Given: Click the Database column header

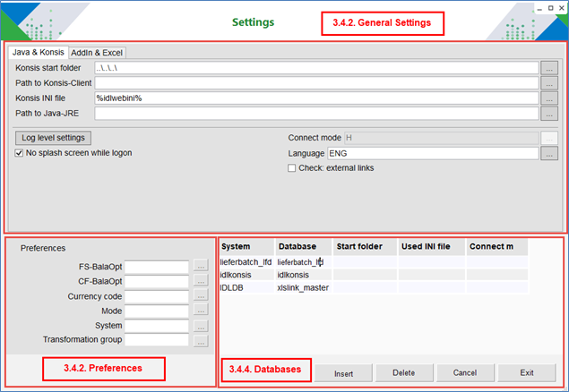Looking at the screenshot, I should (x=304, y=246).
